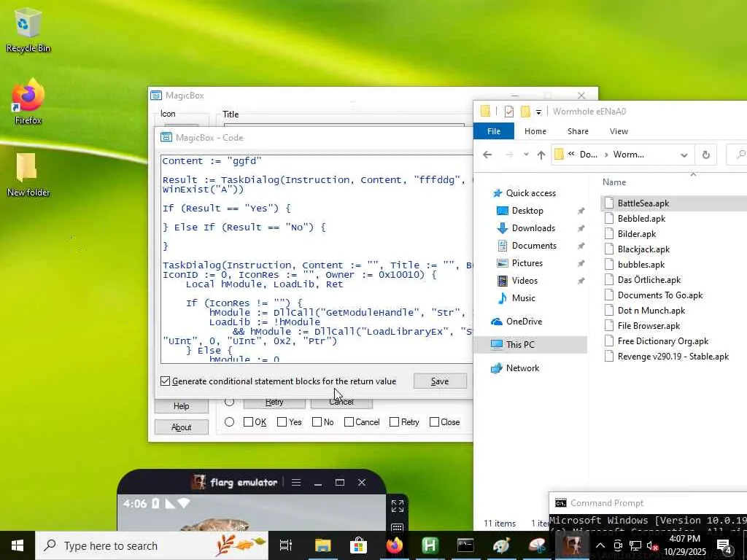The width and height of the screenshot is (747, 560).
Task: Click the taskbar clock showing 4:07 PM
Action: click(x=684, y=545)
